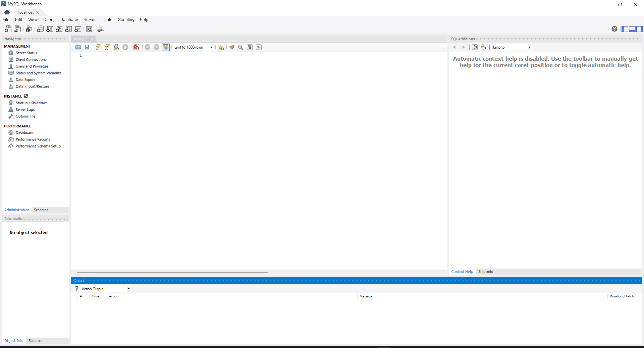Switch to the Snippets tab
Screen dimensions: 644x348
click(486, 272)
